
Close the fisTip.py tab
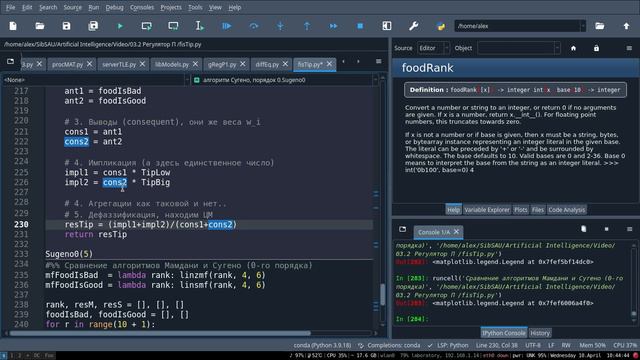coord(329,64)
